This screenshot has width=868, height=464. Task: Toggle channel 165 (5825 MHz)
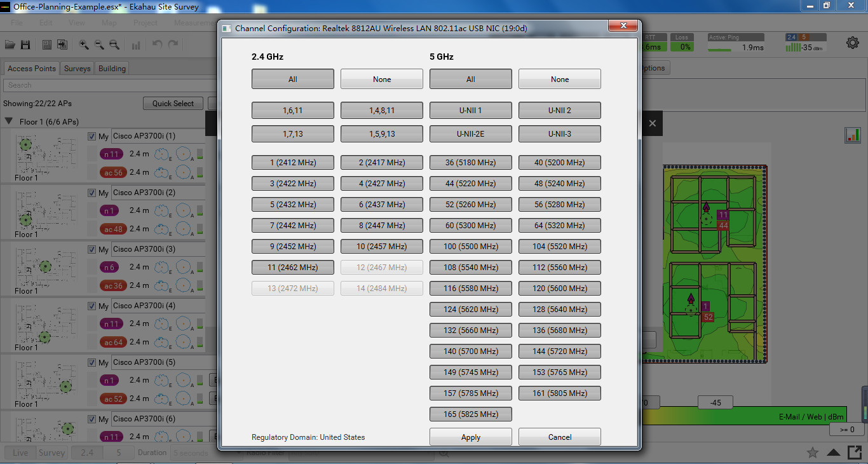(471, 414)
